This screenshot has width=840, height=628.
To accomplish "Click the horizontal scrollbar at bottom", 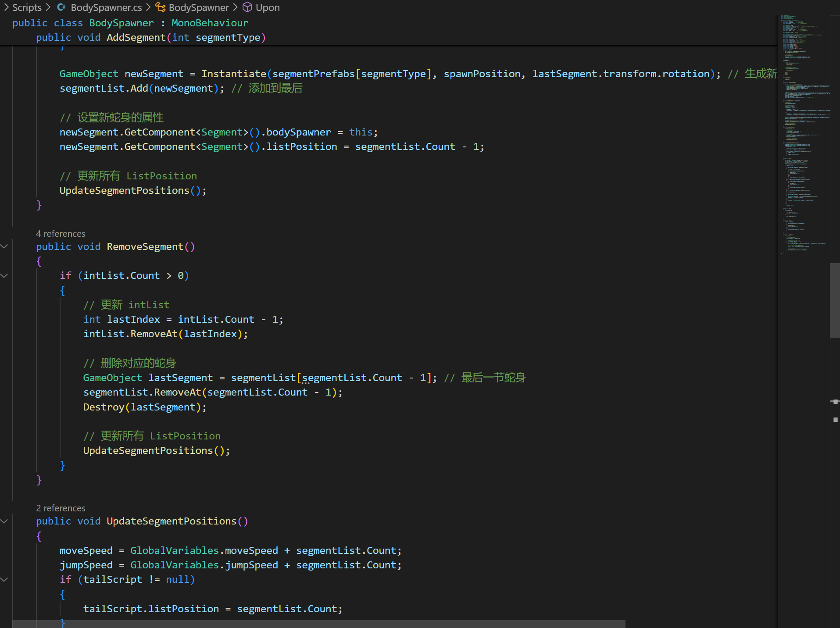I will click(319, 624).
